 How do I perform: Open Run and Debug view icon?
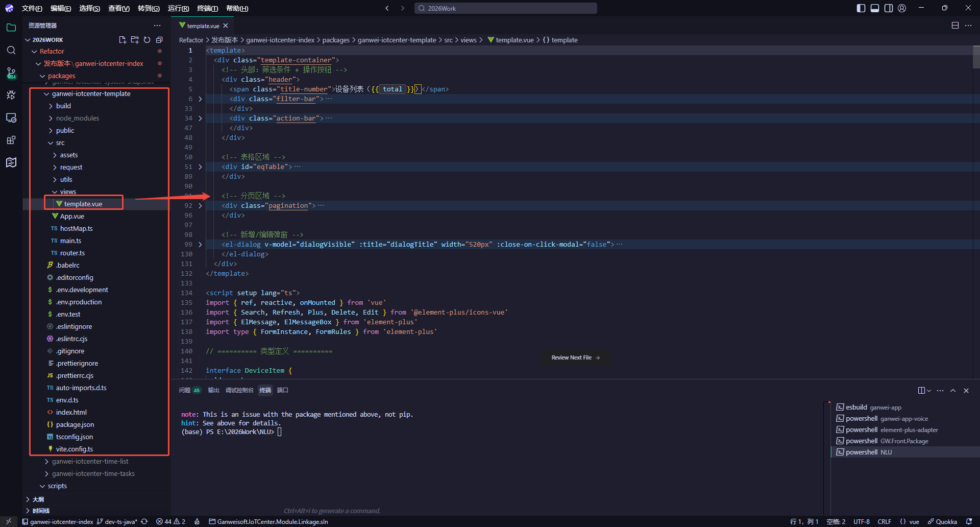pyautogui.click(x=11, y=95)
